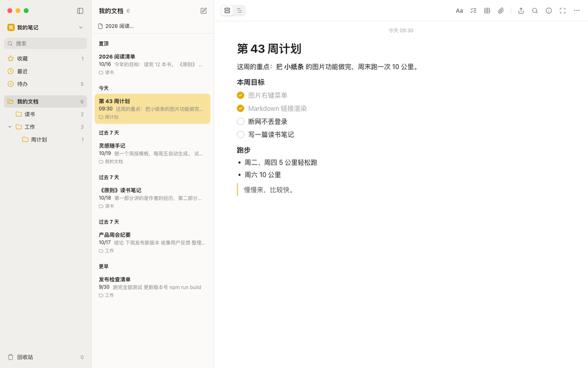The width and height of the screenshot is (588, 368).
Task: Click the yellow 我 account avatar icon
Action: (x=11, y=27)
